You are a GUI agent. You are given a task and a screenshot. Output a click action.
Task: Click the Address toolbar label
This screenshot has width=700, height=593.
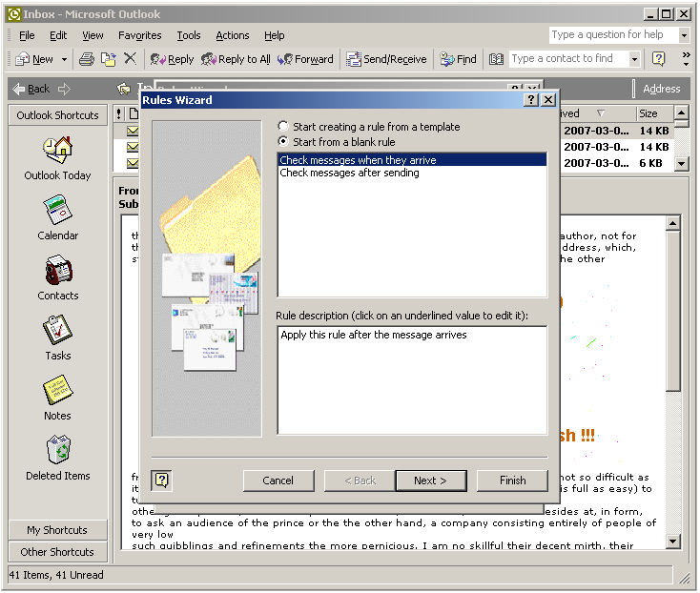pyautogui.click(x=662, y=89)
